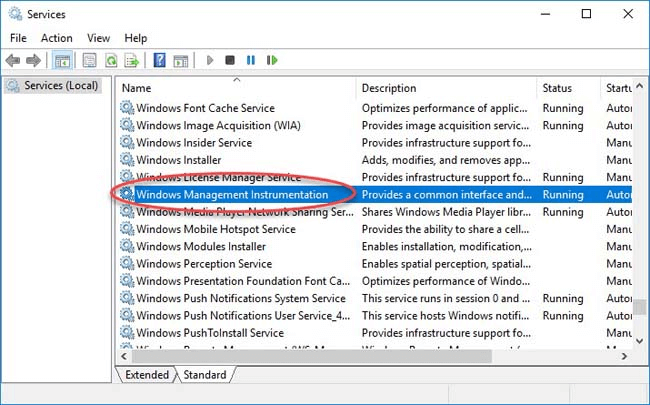Click the vertical scrollbar thumb
This screenshot has width=650, height=405.
640,307
